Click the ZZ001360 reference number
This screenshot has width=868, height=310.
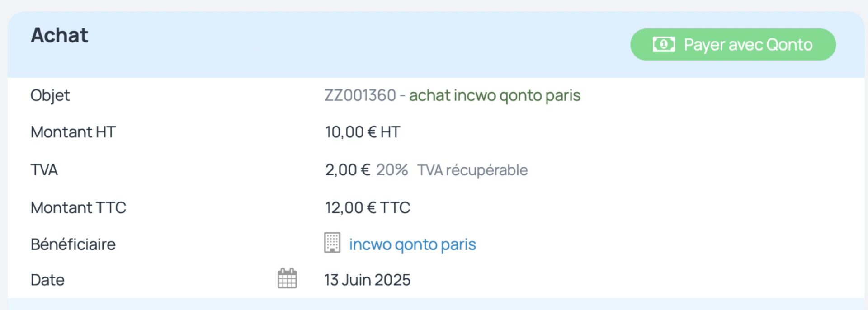tap(360, 95)
